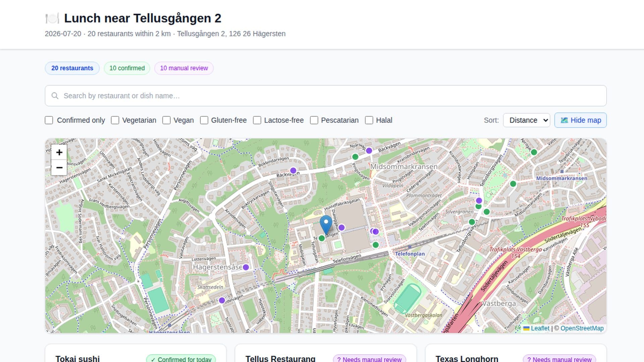Focus the restaurant or dish search field
The height and width of the screenshot is (362, 644).
click(x=326, y=96)
